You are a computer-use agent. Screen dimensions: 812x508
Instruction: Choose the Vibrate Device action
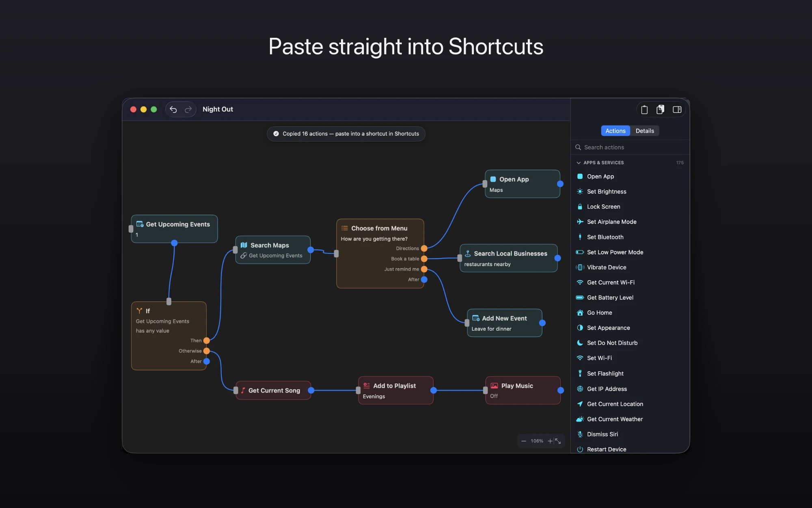(630, 267)
